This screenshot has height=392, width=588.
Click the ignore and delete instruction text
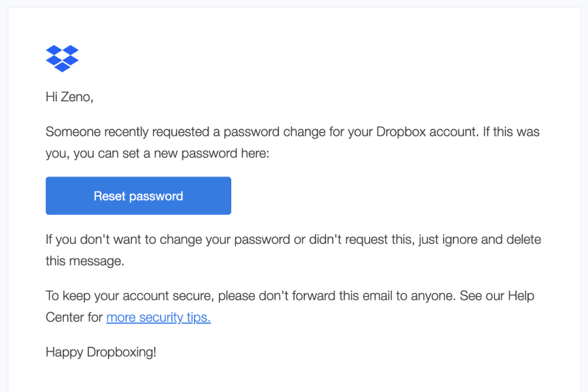[x=293, y=250]
